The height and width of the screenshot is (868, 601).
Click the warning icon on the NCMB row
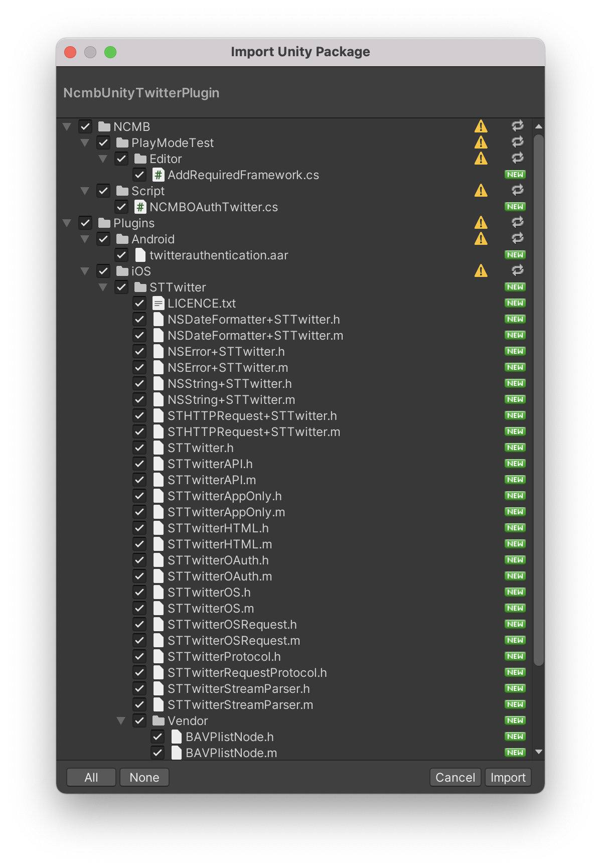click(481, 126)
